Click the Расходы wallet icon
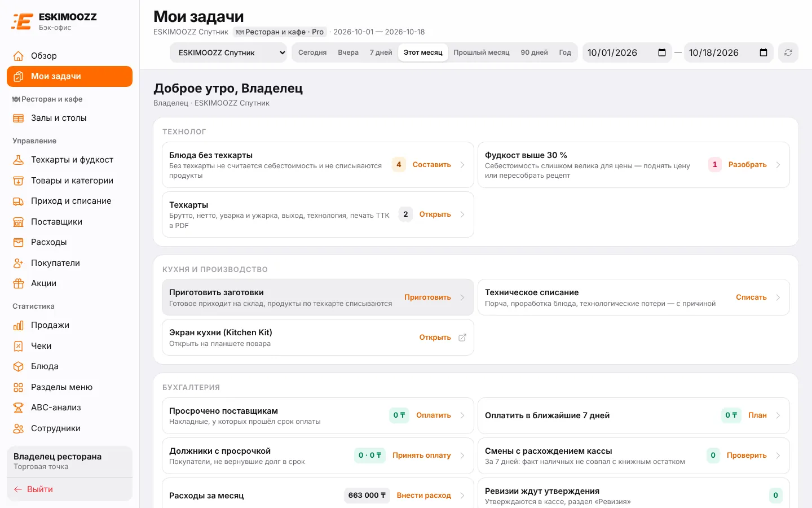Image resolution: width=812 pixels, height=508 pixels. pos(19,242)
